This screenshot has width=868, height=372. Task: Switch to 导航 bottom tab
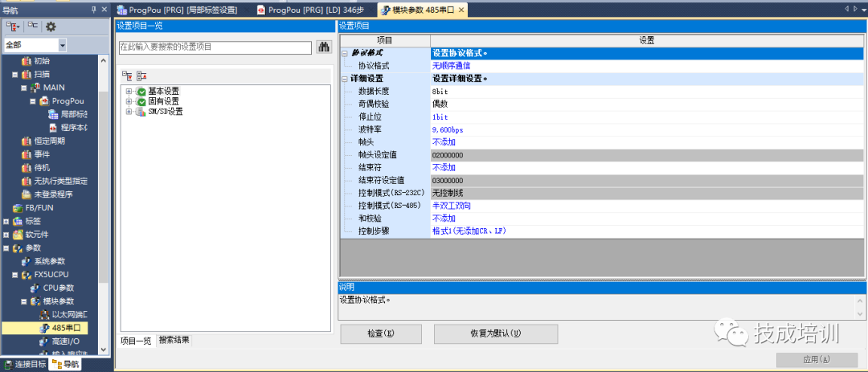point(65,364)
